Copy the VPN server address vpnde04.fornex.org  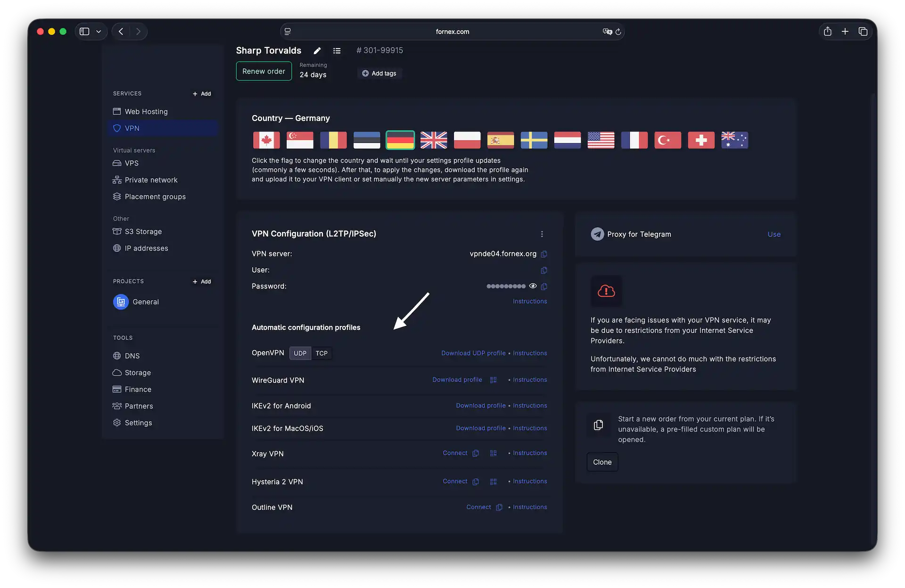(x=544, y=254)
